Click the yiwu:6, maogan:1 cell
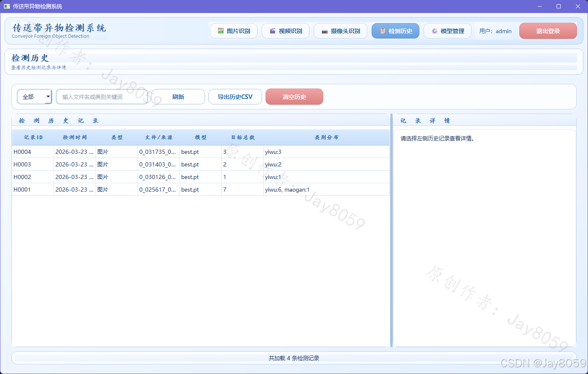 point(327,190)
